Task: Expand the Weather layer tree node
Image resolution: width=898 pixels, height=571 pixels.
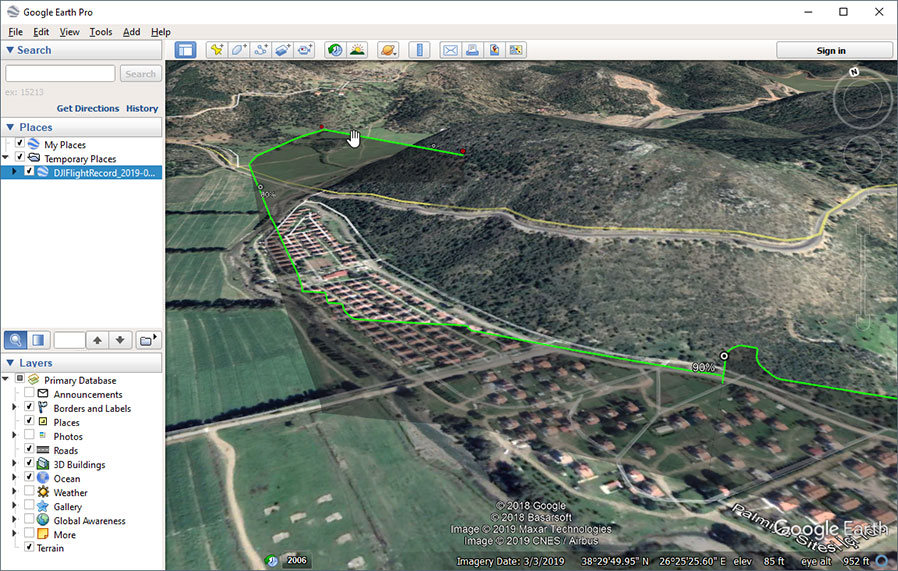Action: [x=14, y=493]
